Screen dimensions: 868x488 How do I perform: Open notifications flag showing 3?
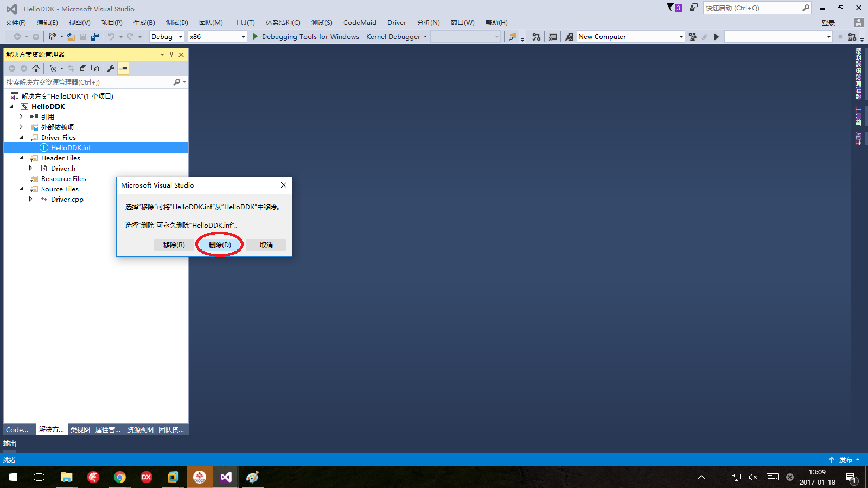pyautogui.click(x=674, y=8)
